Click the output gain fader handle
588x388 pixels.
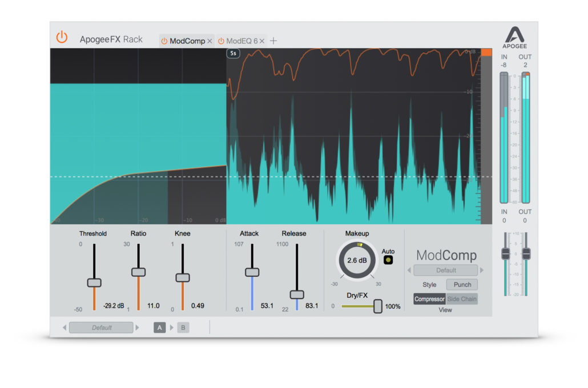(526, 254)
